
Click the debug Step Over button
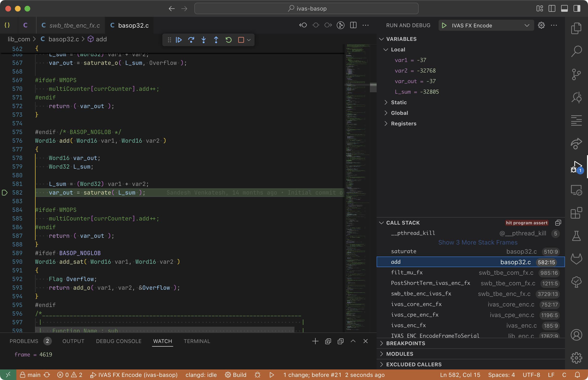(191, 40)
